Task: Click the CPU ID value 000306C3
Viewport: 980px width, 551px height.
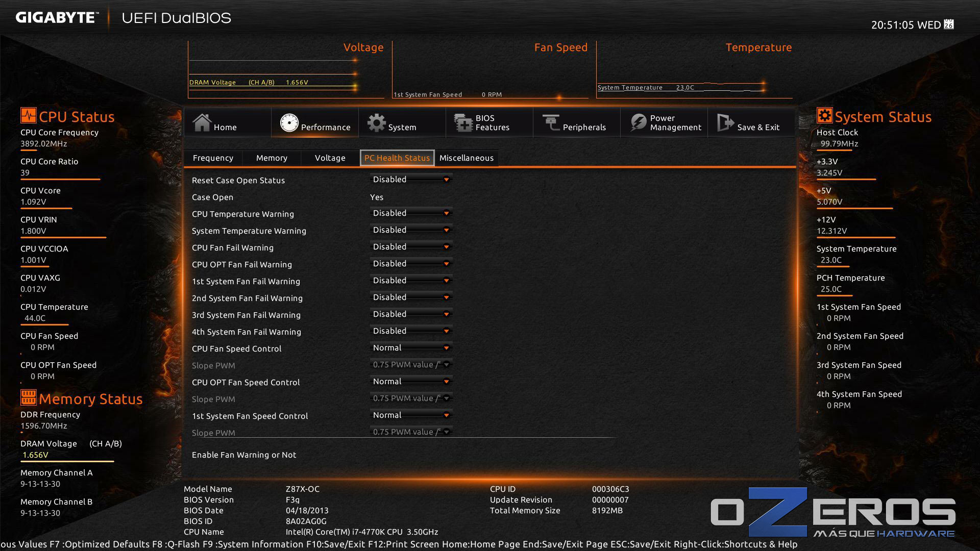Action: tap(610, 489)
